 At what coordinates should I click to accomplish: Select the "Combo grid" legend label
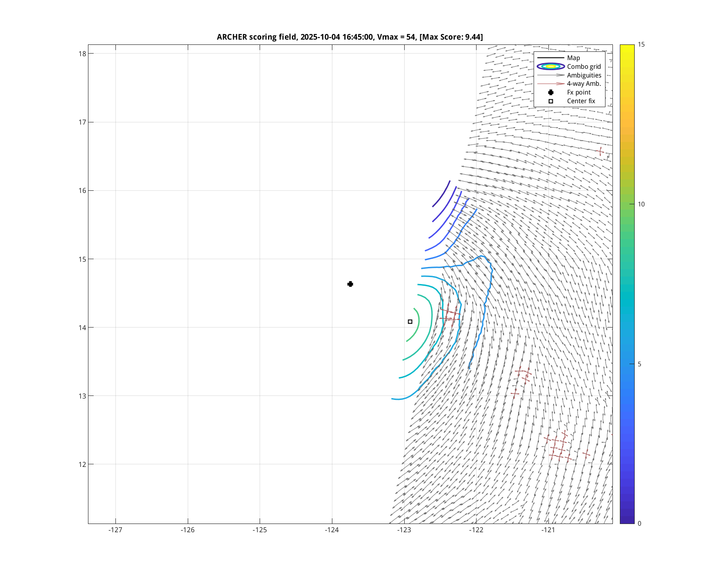[584, 67]
